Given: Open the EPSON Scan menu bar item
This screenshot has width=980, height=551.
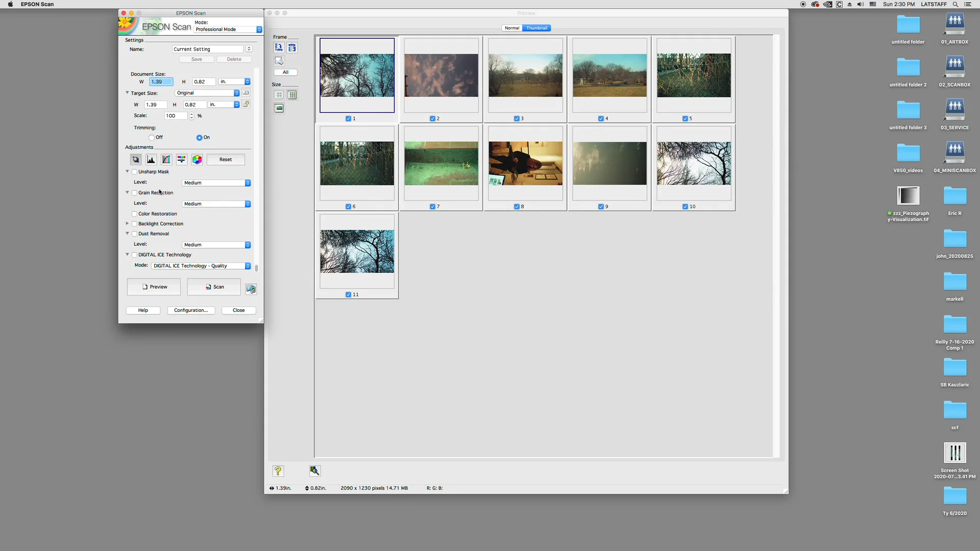Looking at the screenshot, I should tap(37, 4).
